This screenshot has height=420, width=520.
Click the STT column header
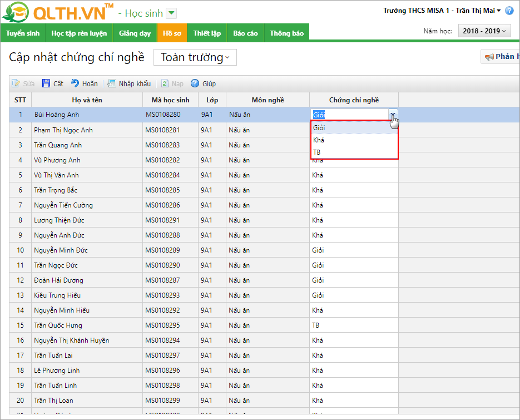[x=20, y=100]
